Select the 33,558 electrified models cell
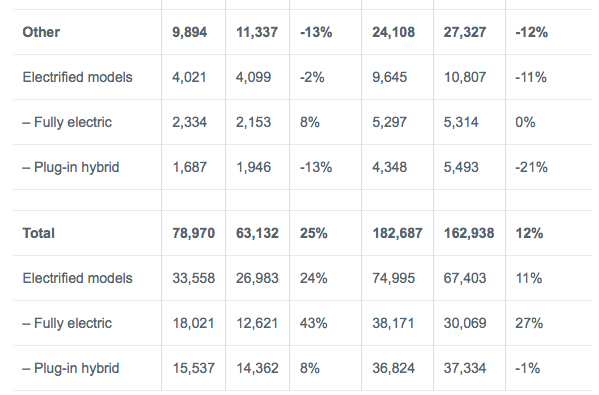The width and height of the screenshot is (599, 395). (193, 278)
